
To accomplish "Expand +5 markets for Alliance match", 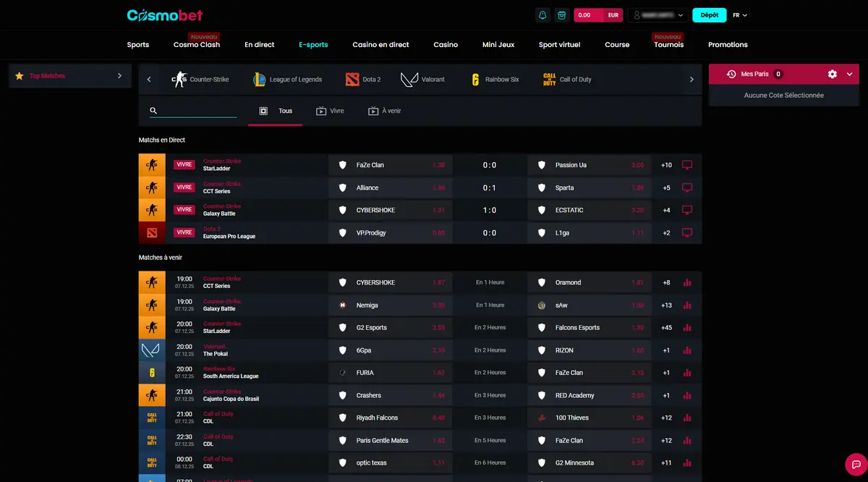I will [666, 187].
